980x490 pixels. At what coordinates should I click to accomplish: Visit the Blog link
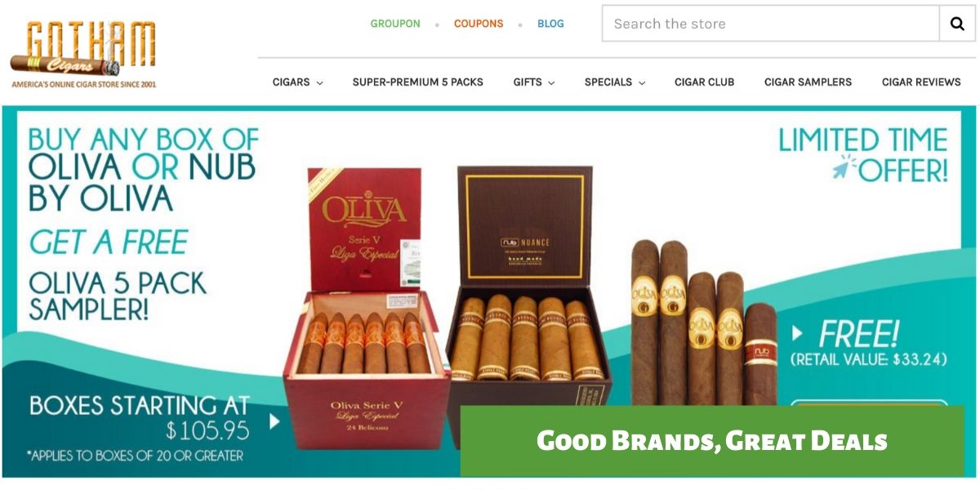(550, 24)
